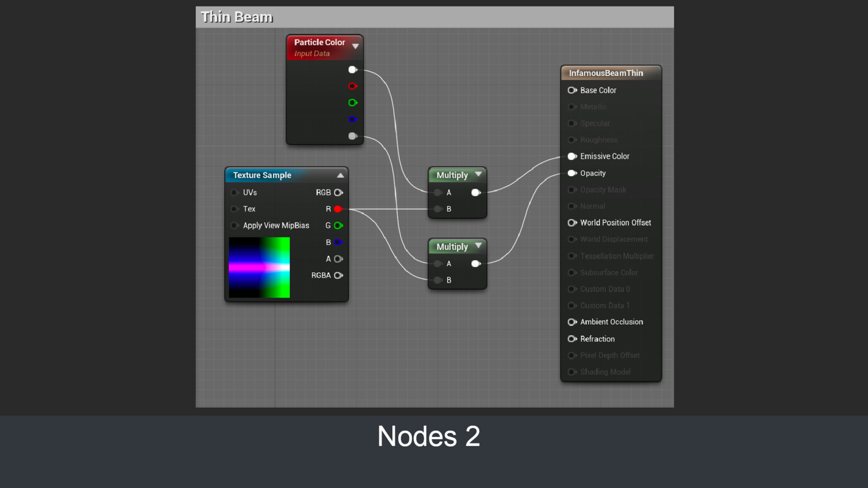Image resolution: width=868 pixels, height=488 pixels.
Task: Click the UVs input pin on Texture Sample
Action: point(234,192)
